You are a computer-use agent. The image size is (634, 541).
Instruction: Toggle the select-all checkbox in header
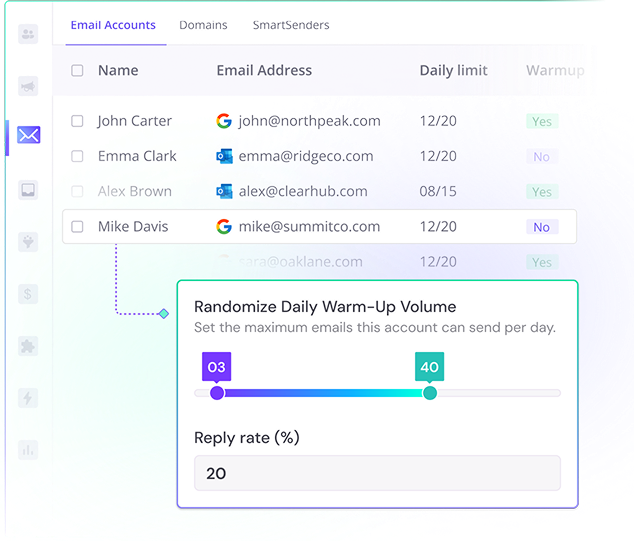(x=77, y=70)
